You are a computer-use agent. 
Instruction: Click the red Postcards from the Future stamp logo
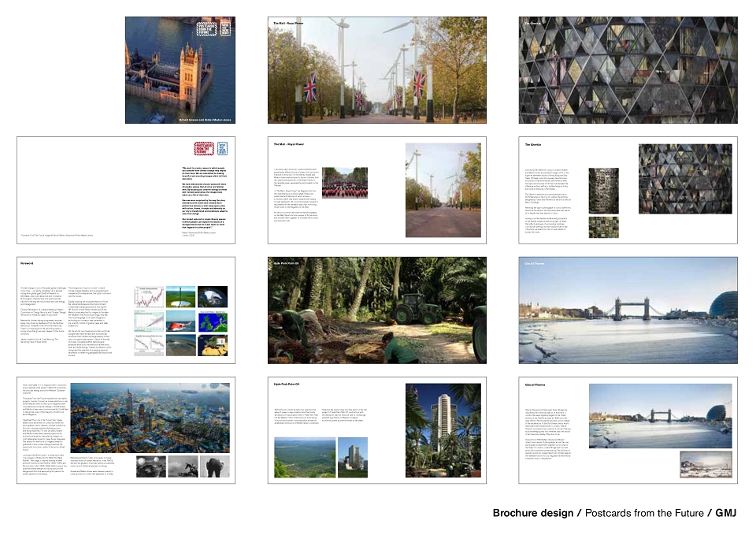[203, 149]
